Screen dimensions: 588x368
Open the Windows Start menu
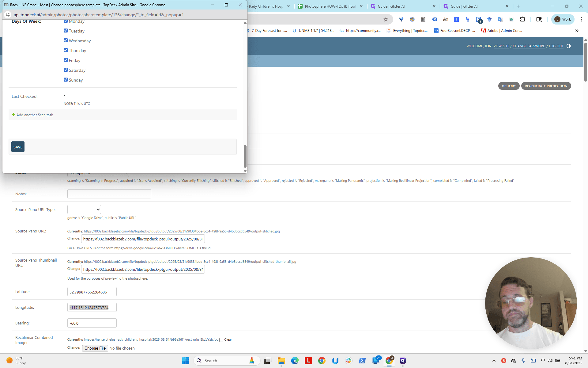point(186,361)
